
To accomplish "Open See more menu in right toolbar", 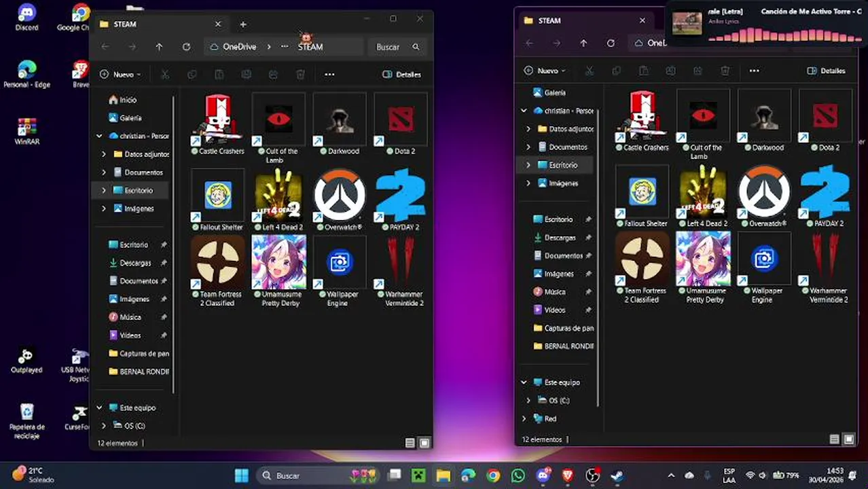I will click(754, 71).
